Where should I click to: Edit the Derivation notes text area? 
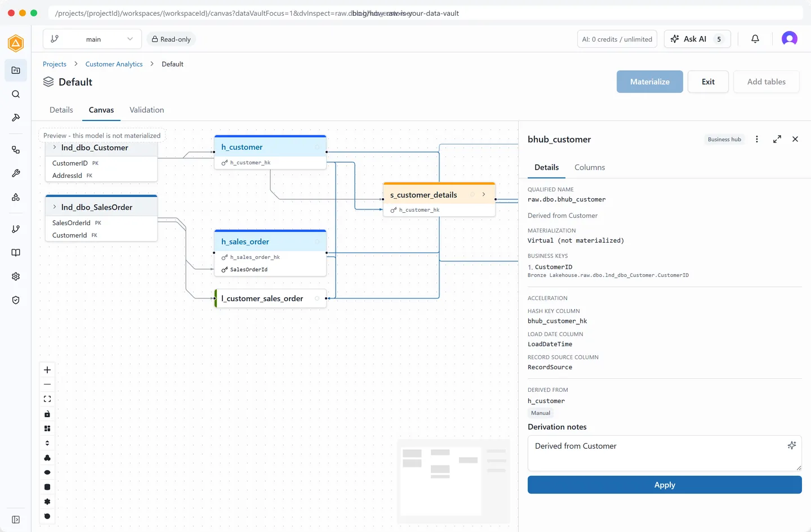coord(665,453)
